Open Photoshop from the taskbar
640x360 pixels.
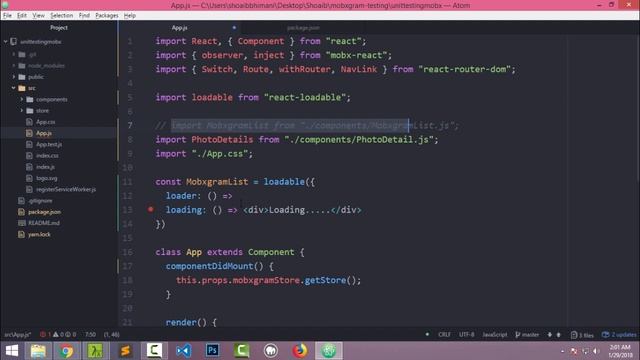[212, 351]
